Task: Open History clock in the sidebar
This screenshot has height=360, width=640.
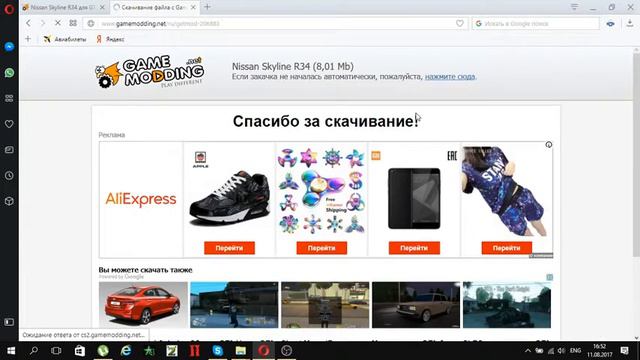Action: pos(9,176)
